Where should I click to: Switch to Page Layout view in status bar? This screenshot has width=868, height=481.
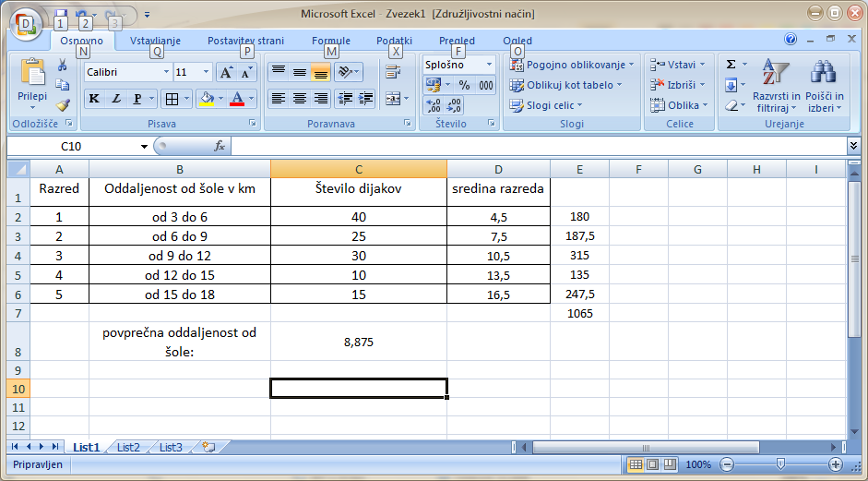tap(653, 464)
